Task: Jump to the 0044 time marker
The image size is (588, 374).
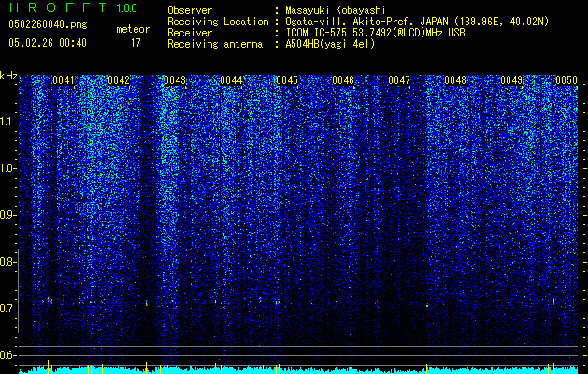Action: [231, 80]
